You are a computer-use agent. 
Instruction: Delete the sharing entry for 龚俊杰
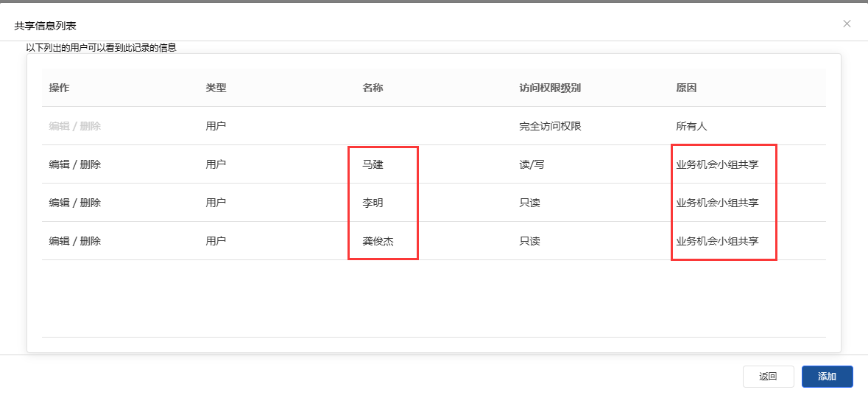(91, 241)
